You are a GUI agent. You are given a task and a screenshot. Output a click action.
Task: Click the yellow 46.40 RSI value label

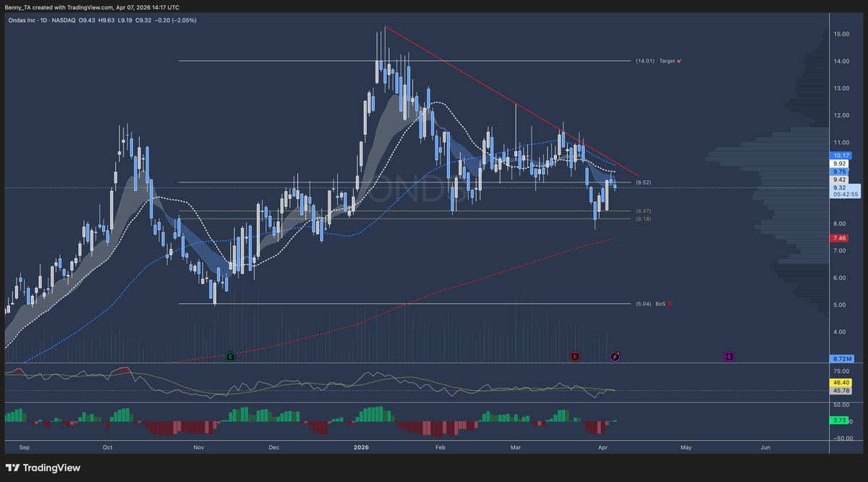(841, 381)
